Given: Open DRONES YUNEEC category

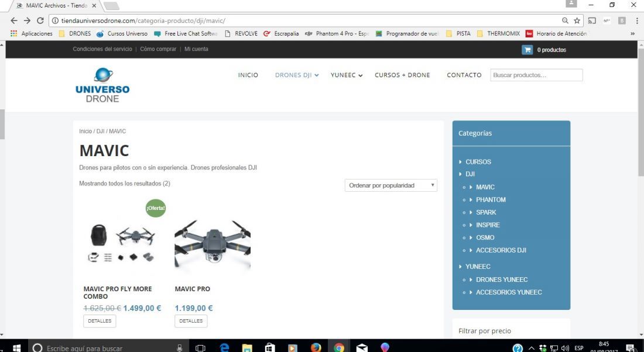Looking at the screenshot, I should 502,279.
